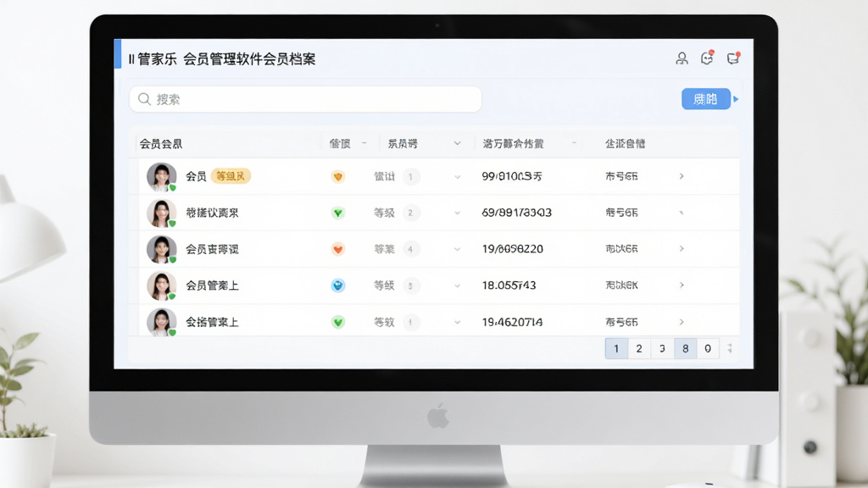
Task: Select the value 18.055743 in the table
Action: tap(509, 286)
